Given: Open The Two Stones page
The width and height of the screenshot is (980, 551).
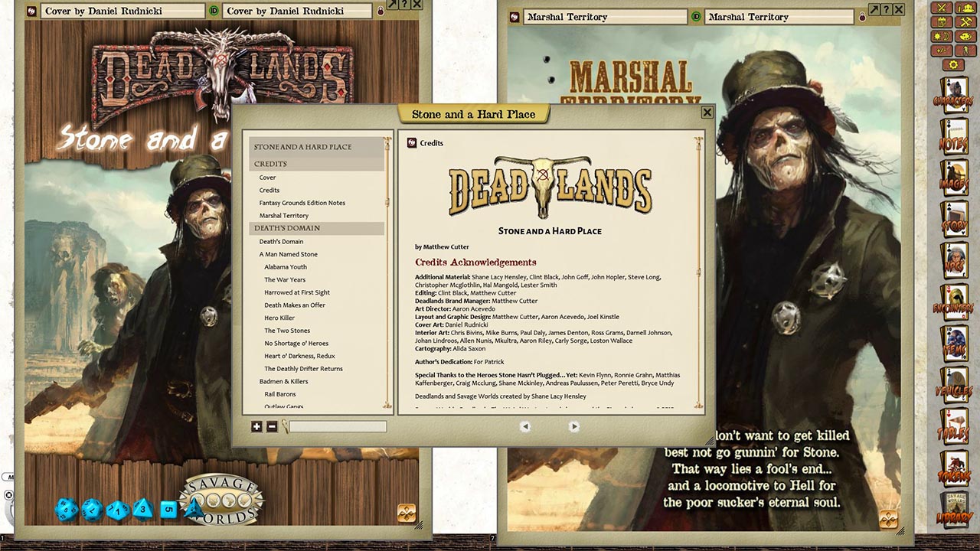Looking at the screenshot, I should pos(287,331).
